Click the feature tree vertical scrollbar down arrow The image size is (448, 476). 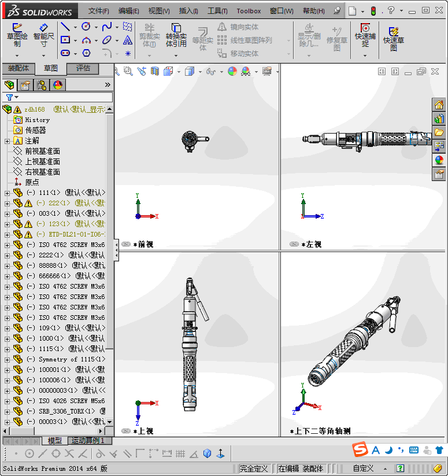109,422
